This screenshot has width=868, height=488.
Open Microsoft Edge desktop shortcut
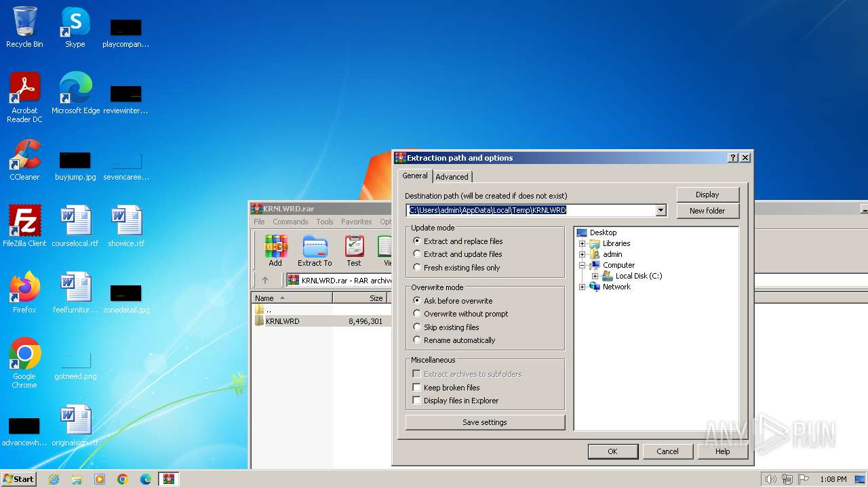pyautogui.click(x=75, y=94)
